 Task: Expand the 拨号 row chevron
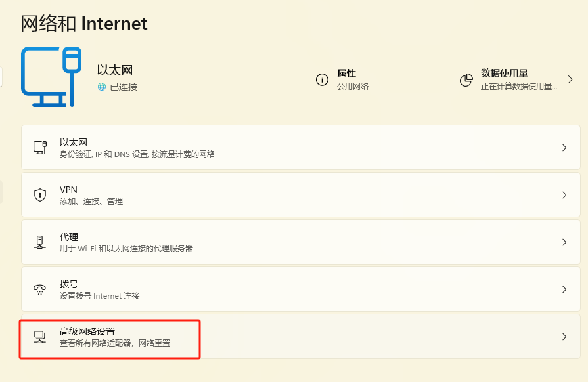click(564, 289)
